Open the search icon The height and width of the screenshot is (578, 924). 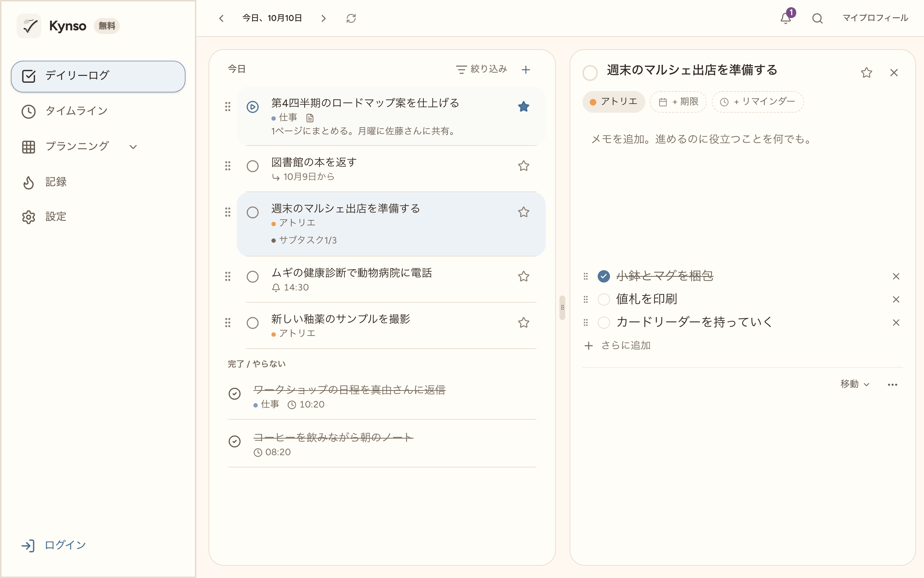click(817, 18)
